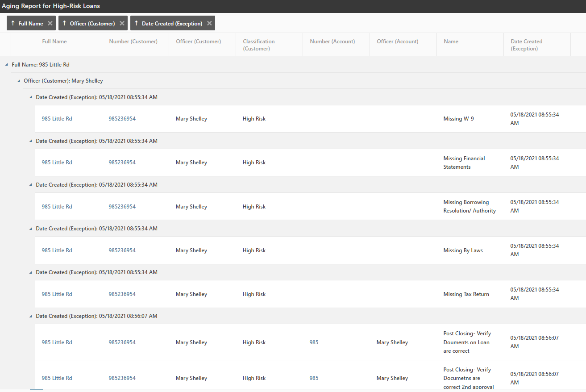Viewport: 586px width, 392px height.
Task: Collapse the 08:56:07 AM date group
Action: pos(30,316)
